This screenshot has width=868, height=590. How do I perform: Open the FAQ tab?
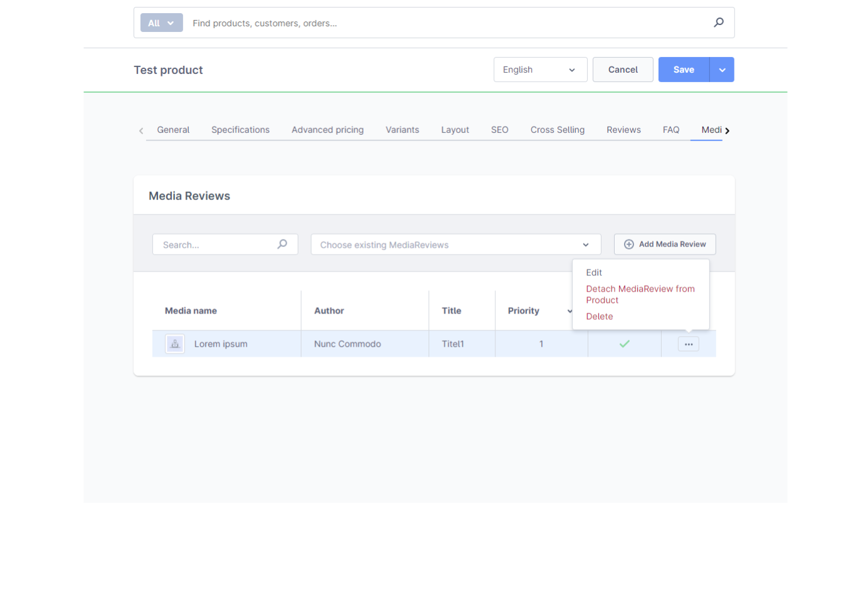coord(671,130)
